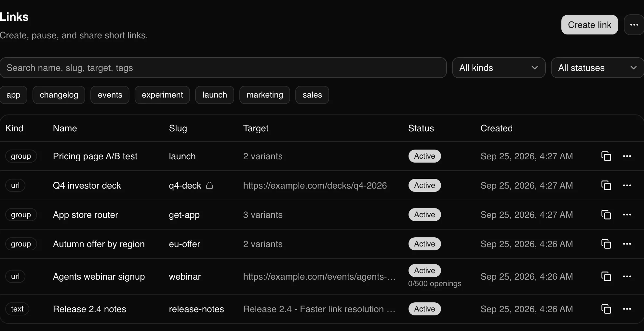Copy the Pricing page A/B test link

click(x=606, y=156)
